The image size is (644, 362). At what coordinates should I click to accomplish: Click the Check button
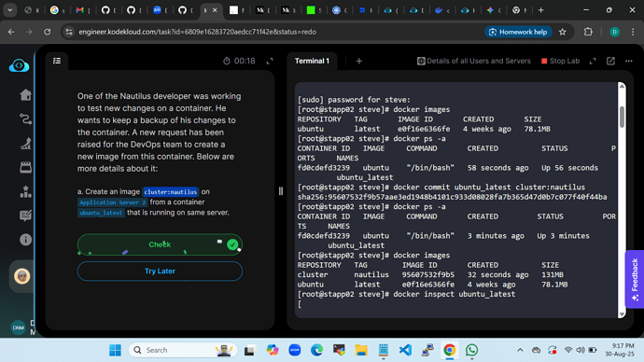tap(160, 244)
